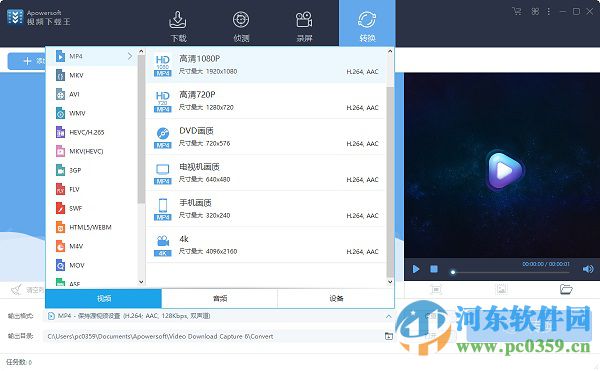Play the preview video
Image resolution: width=600 pixels, height=371 pixels.
[x=416, y=269]
